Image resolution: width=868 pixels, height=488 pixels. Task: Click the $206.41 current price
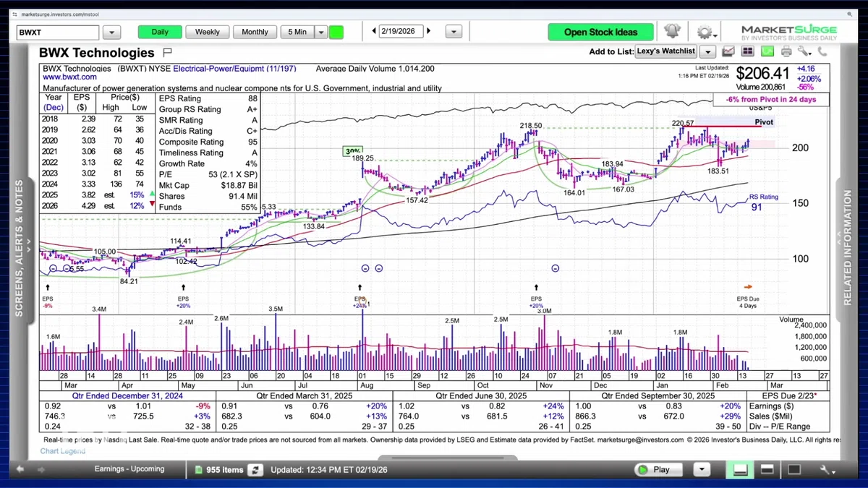point(762,72)
